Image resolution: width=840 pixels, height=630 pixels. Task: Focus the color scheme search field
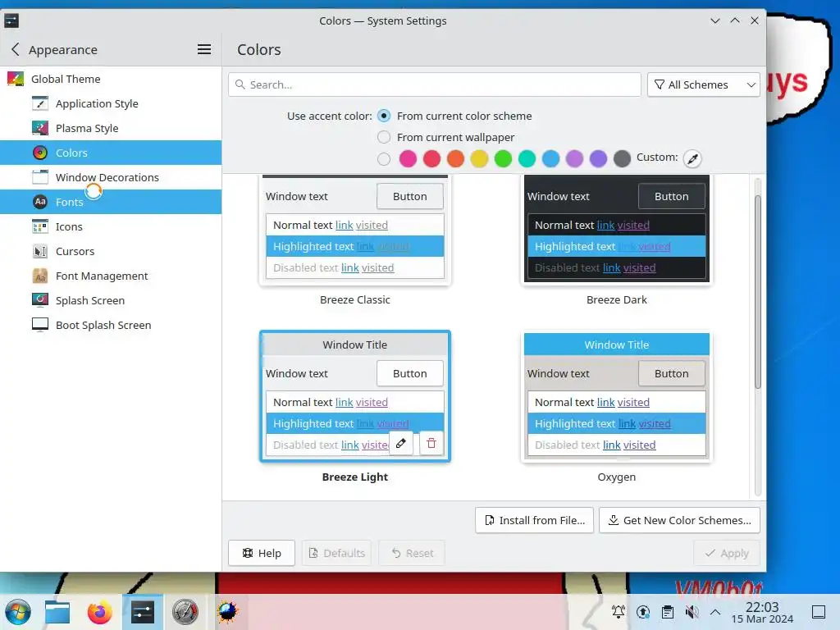[x=435, y=84]
